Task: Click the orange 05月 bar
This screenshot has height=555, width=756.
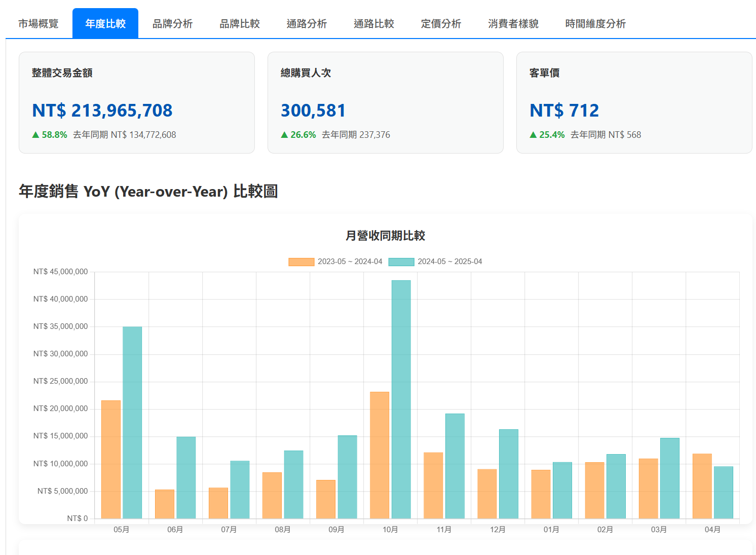Action: [111, 460]
